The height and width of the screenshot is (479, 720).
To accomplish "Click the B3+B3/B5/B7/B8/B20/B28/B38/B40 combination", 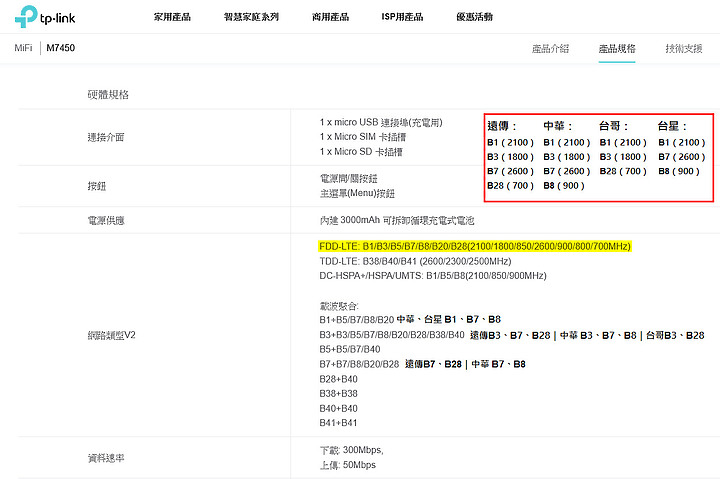I will [x=392, y=335].
